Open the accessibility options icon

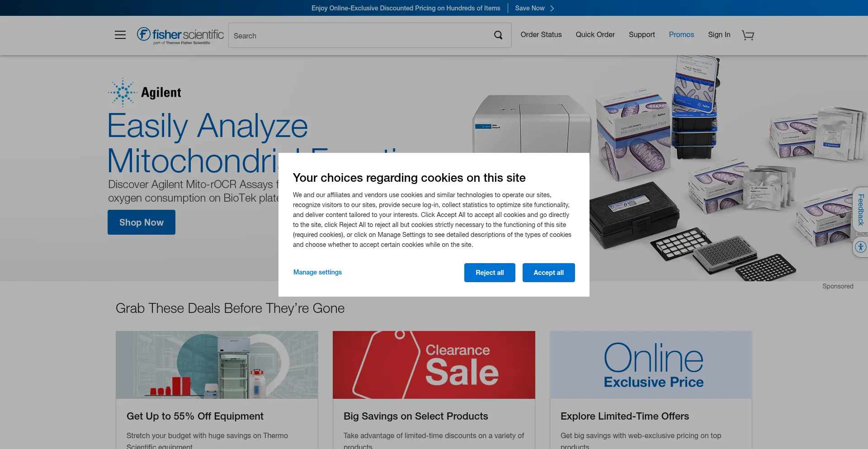(x=860, y=247)
